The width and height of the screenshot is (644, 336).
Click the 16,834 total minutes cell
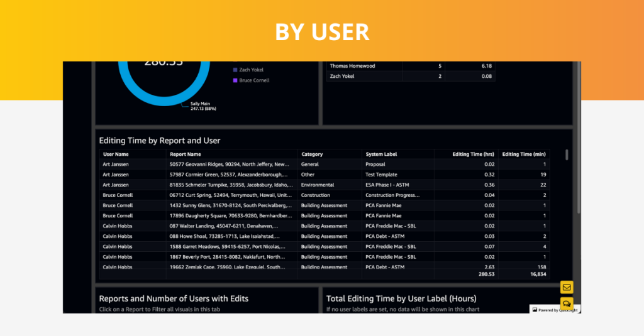538,274
